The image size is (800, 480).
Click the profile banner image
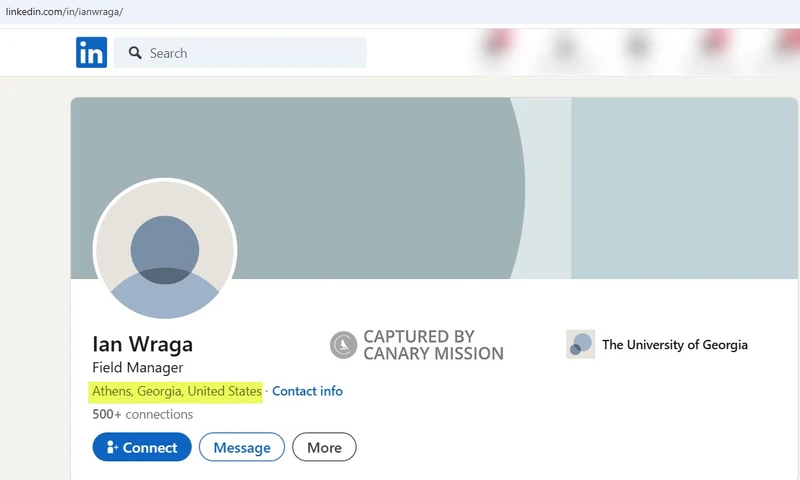point(434,188)
